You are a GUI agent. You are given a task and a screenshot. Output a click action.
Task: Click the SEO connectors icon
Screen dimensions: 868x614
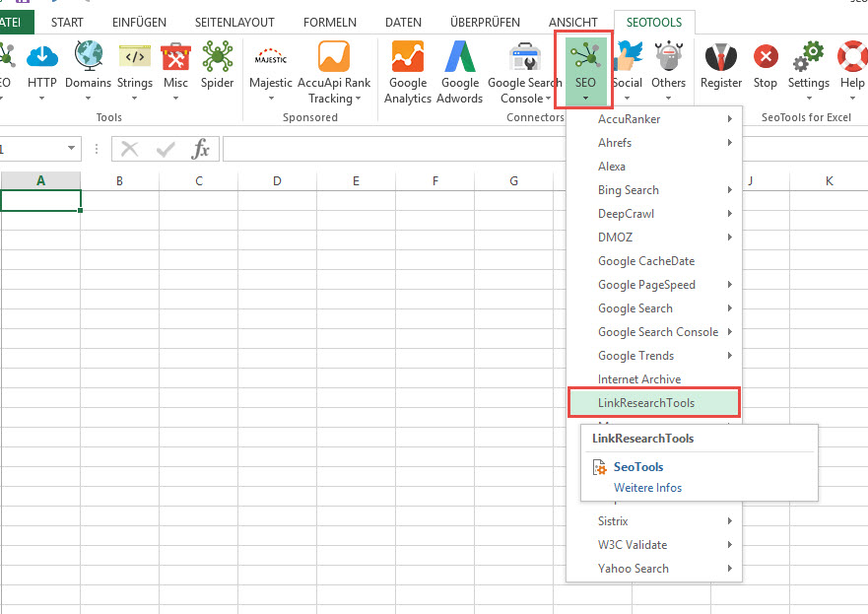(x=585, y=56)
